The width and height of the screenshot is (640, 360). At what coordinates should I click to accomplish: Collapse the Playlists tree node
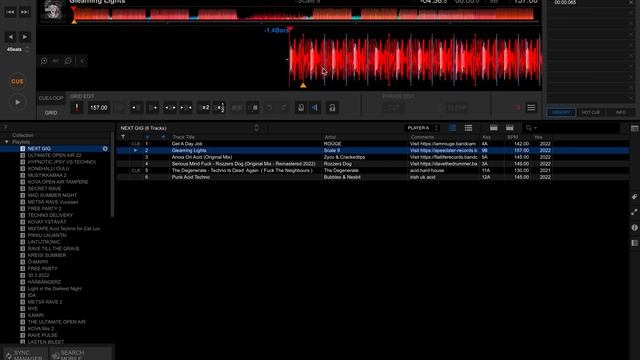pos(7,142)
